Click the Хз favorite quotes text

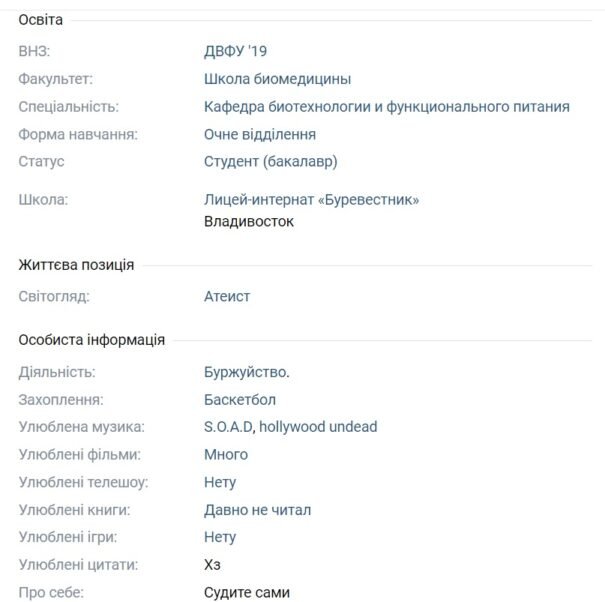(212, 565)
